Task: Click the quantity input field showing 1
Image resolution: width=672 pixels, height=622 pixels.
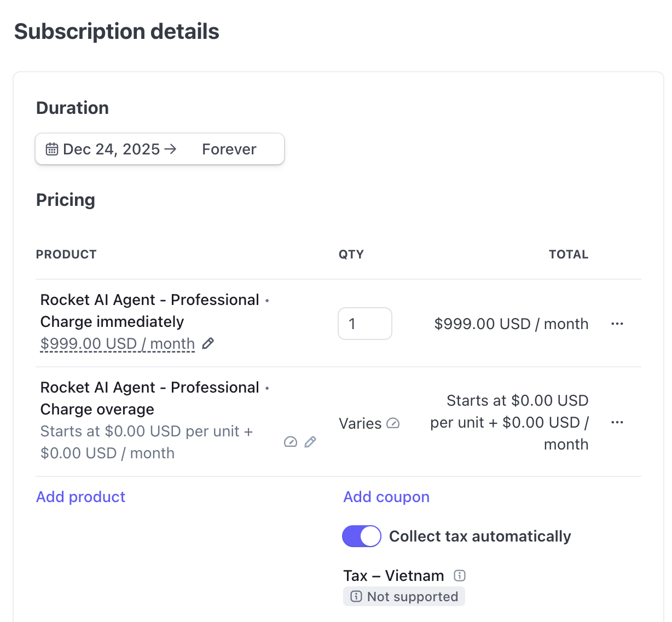Action: point(364,324)
